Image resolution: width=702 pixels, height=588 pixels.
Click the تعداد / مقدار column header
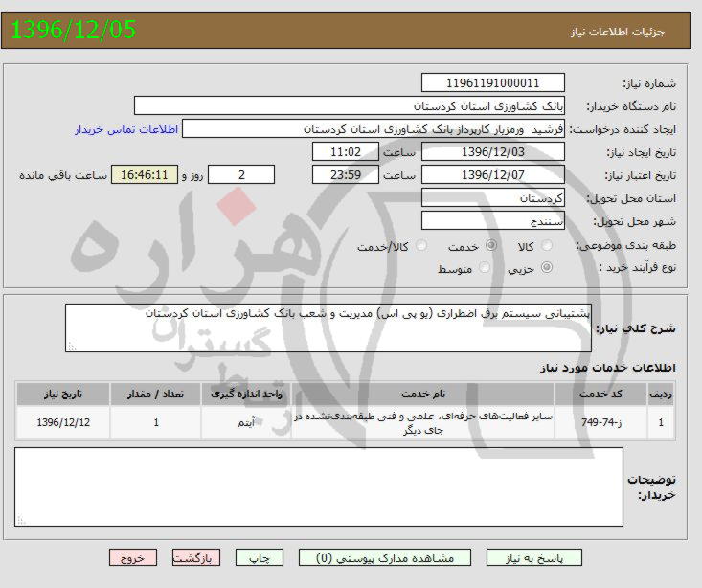click(x=155, y=395)
